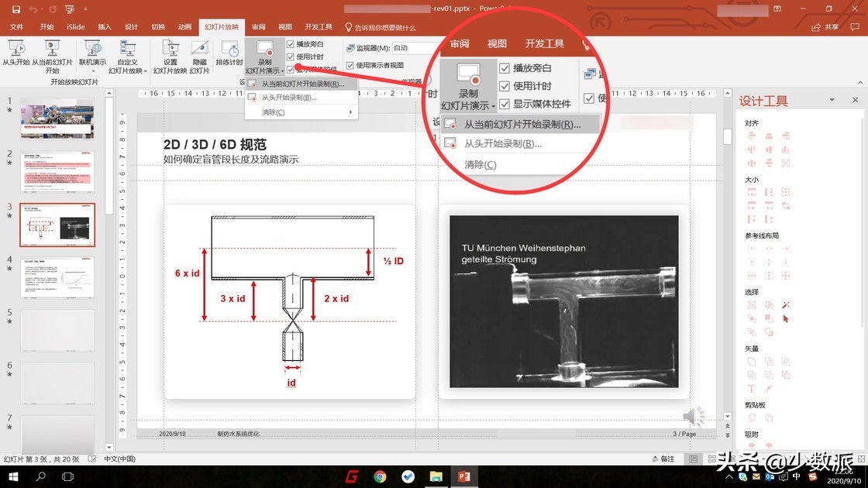Click the first vector combine icon under 矢量

point(752,361)
